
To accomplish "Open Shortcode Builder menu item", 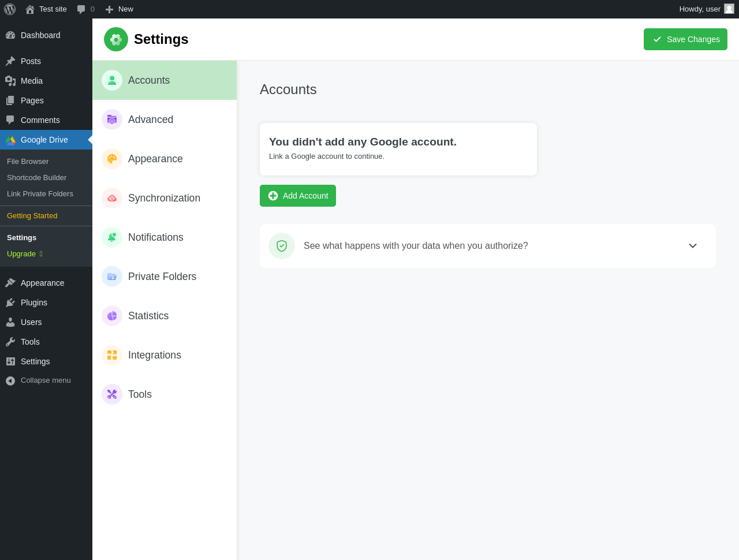I will (x=36, y=178).
